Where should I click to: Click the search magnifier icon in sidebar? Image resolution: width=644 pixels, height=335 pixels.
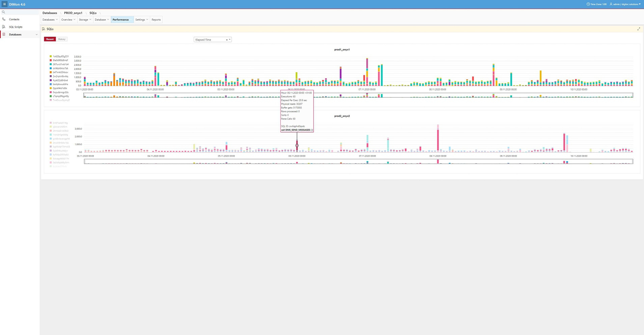click(4, 12)
